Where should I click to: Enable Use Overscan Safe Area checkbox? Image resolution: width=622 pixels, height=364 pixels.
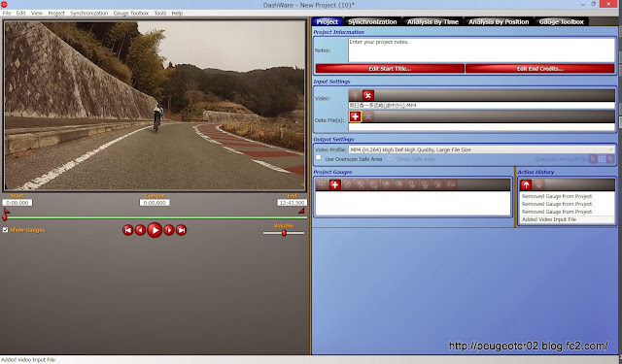click(318, 157)
